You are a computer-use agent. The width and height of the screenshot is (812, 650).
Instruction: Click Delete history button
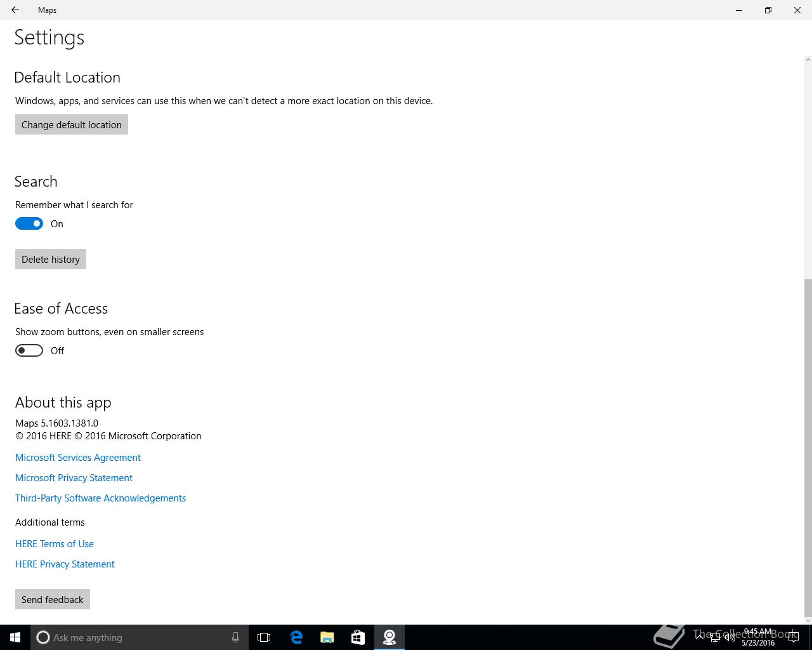click(51, 259)
